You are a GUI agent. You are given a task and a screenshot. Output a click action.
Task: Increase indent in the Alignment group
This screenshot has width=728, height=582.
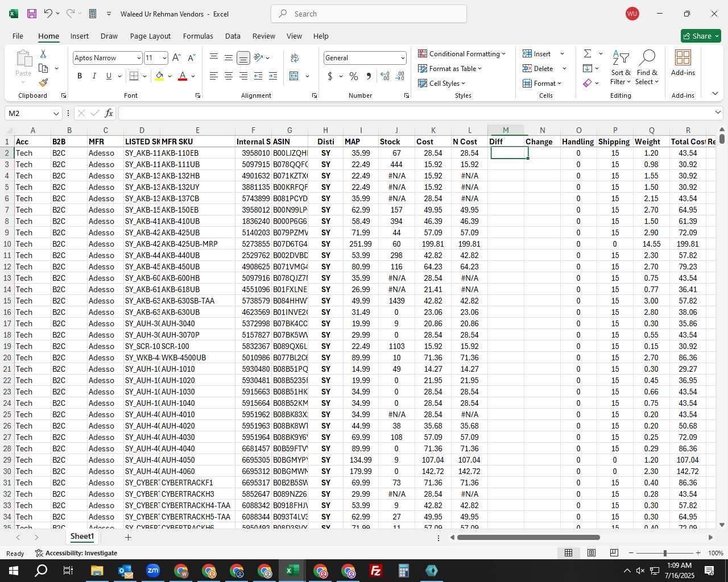273,76
